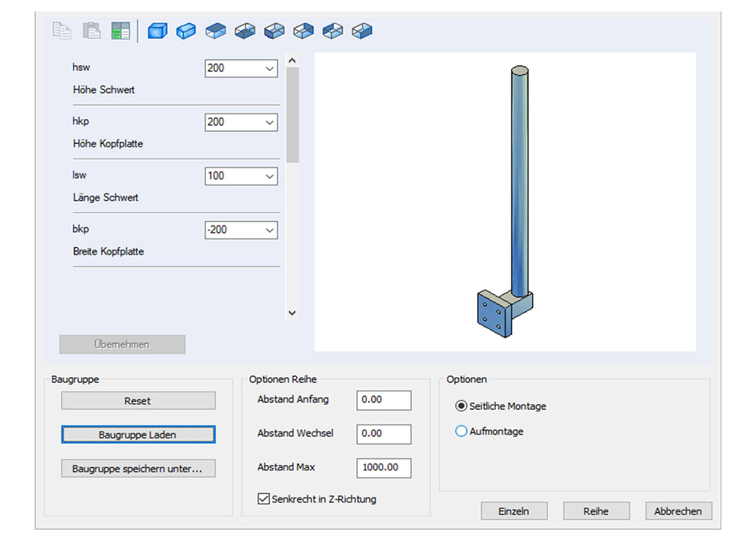The image size is (756, 543).
Task: Select the solid blue box view icon
Action: [x=157, y=30]
